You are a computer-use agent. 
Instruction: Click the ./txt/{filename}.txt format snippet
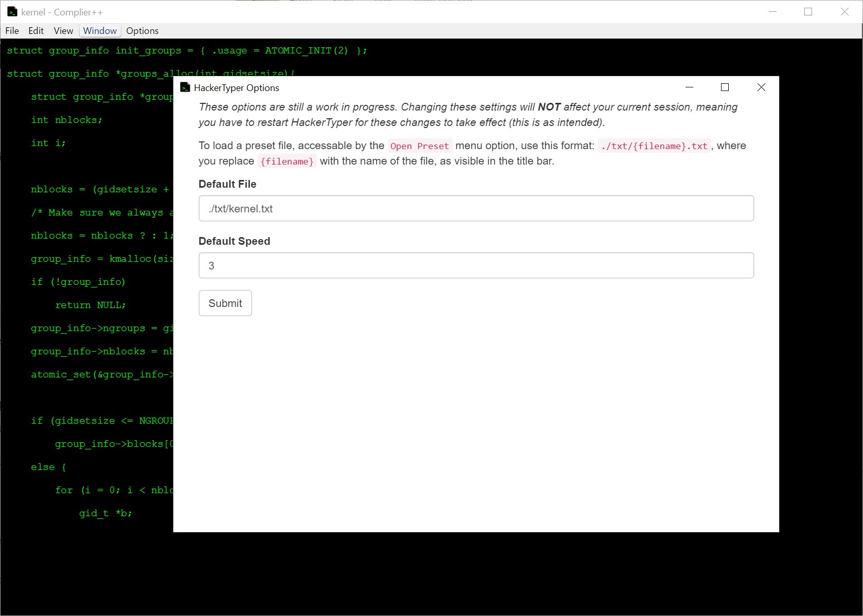(654, 146)
